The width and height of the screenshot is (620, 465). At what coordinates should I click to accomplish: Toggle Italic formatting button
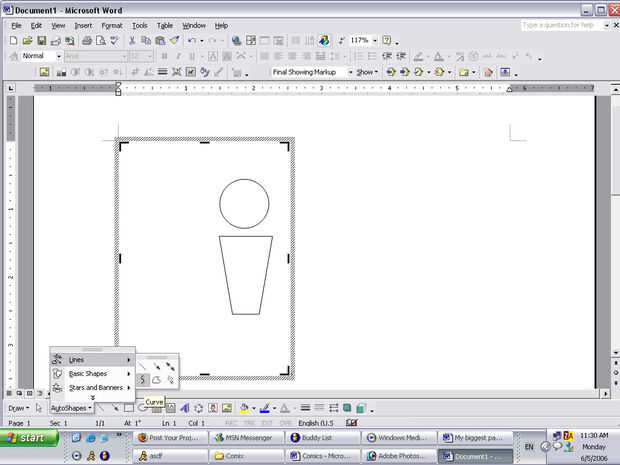[177, 57]
